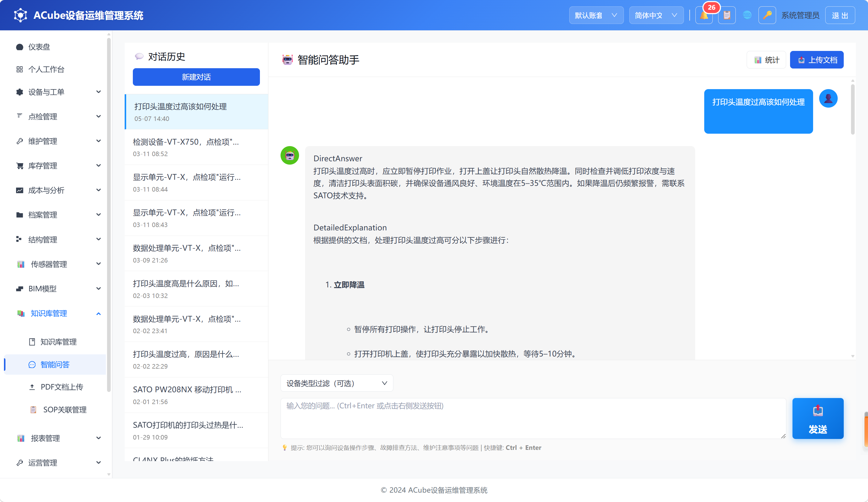Click the globe icon in the header

click(747, 15)
